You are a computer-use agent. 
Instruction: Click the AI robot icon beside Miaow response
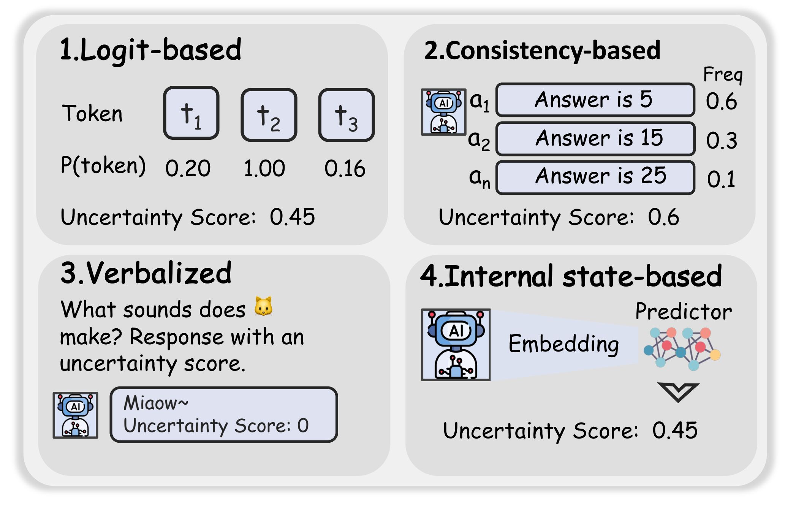[x=75, y=415]
